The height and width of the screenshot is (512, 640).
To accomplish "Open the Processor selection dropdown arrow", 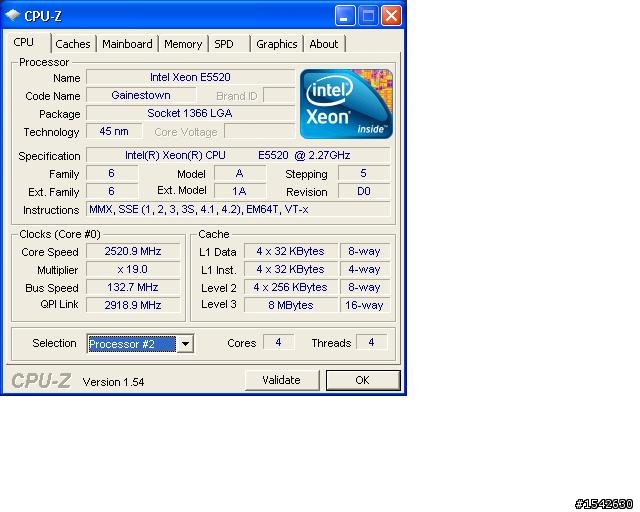I will pyautogui.click(x=185, y=344).
